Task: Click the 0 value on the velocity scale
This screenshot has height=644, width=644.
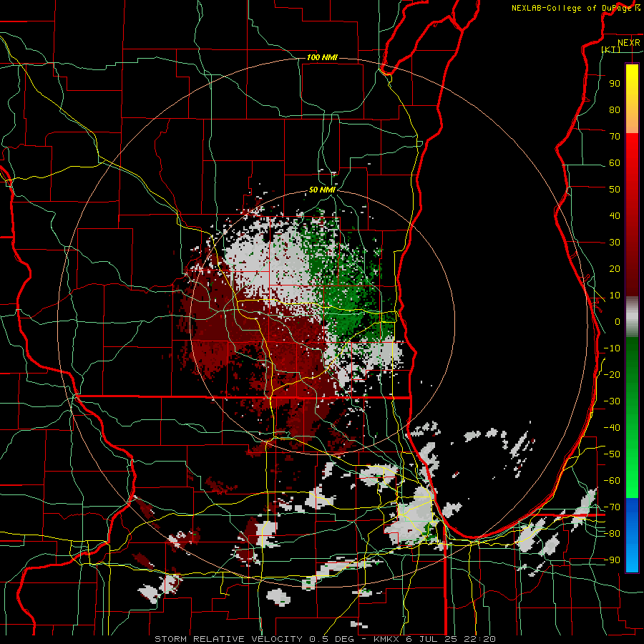Action: tap(618, 321)
